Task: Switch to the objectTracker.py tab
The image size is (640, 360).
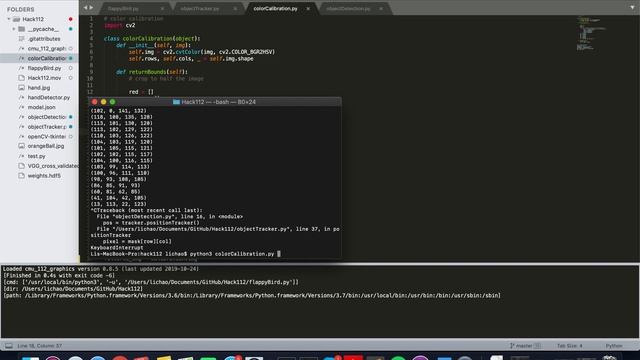Action: coord(200,9)
